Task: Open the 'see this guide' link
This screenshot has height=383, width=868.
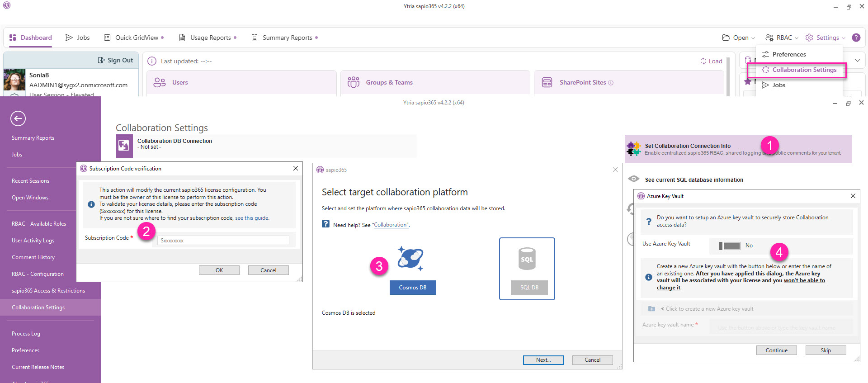Action: pyautogui.click(x=252, y=218)
